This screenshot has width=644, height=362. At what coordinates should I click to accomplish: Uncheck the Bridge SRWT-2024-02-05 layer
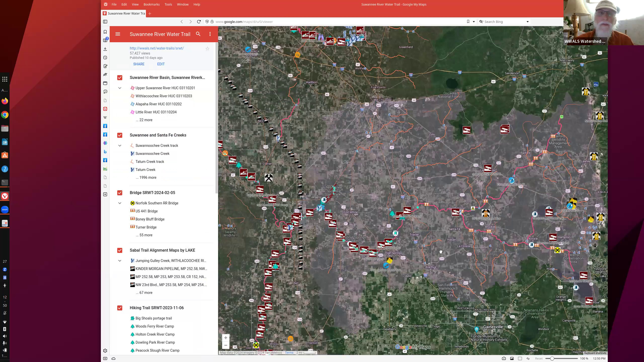(x=120, y=193)
